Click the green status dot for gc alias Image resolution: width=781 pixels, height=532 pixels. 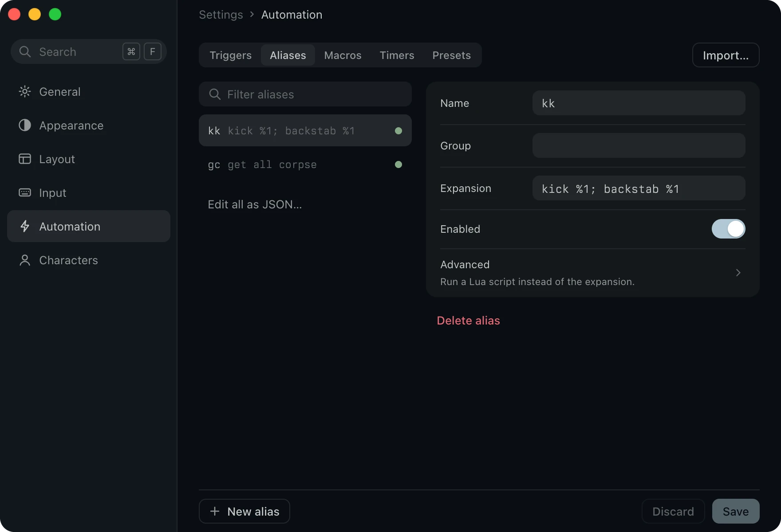398,164
